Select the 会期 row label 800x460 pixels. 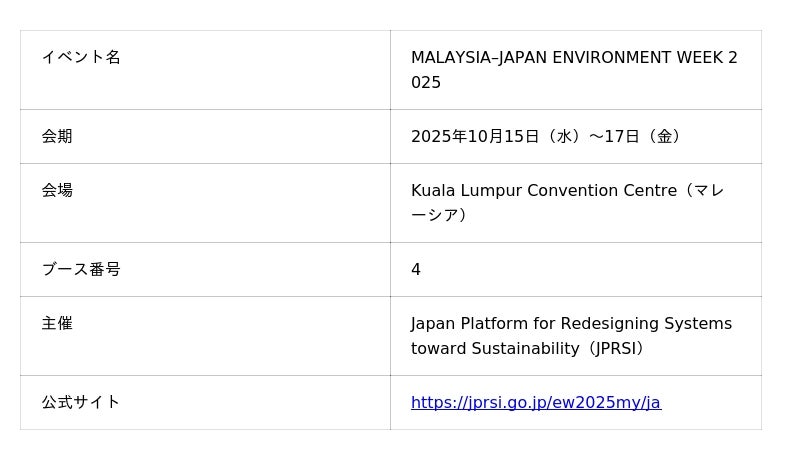(57, 137)
